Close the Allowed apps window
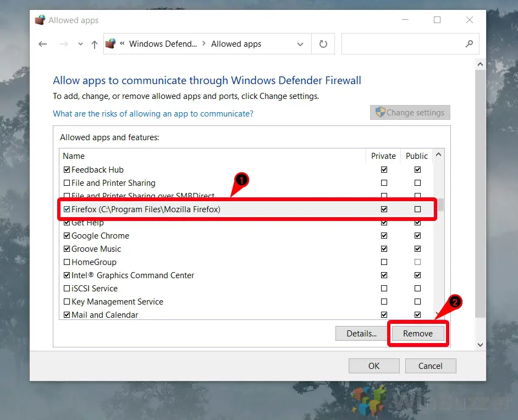Image resolution: width=518 pixels, height=420 pixels. point(470,20)
